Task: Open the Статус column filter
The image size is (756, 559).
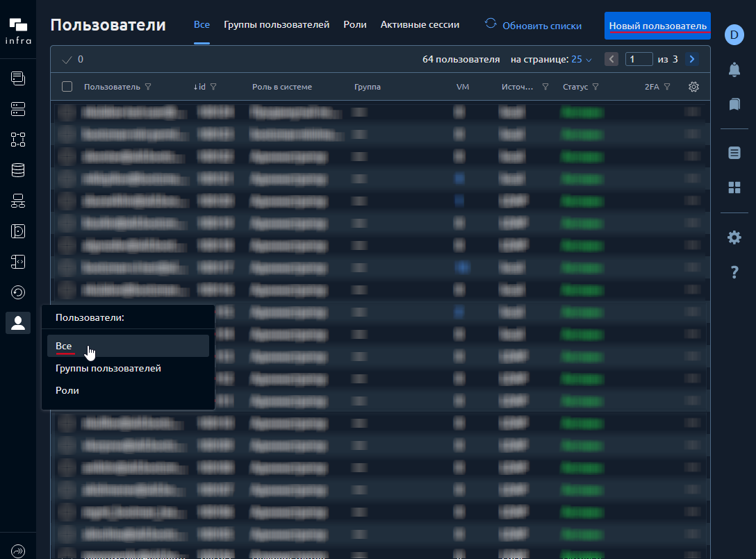Action: (595, 87)
